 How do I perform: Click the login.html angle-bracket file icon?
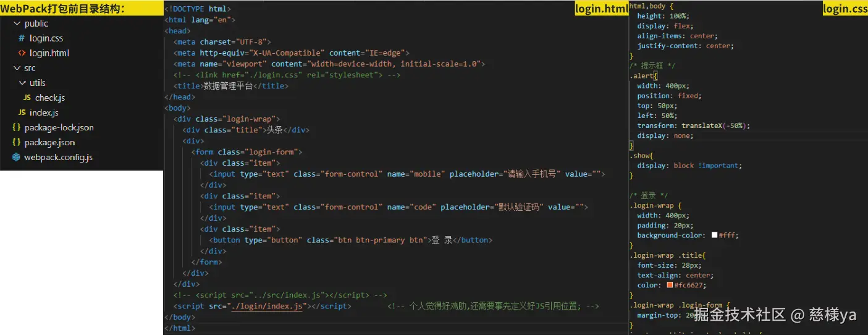point(22,53)
